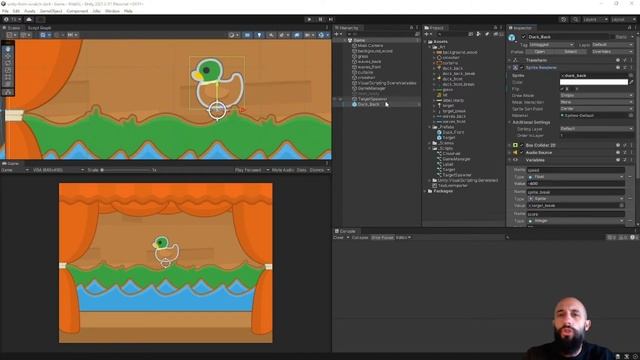Click the speed variable Value field
This screenshot has height=360, width=640.
click(x=576, y=184)
